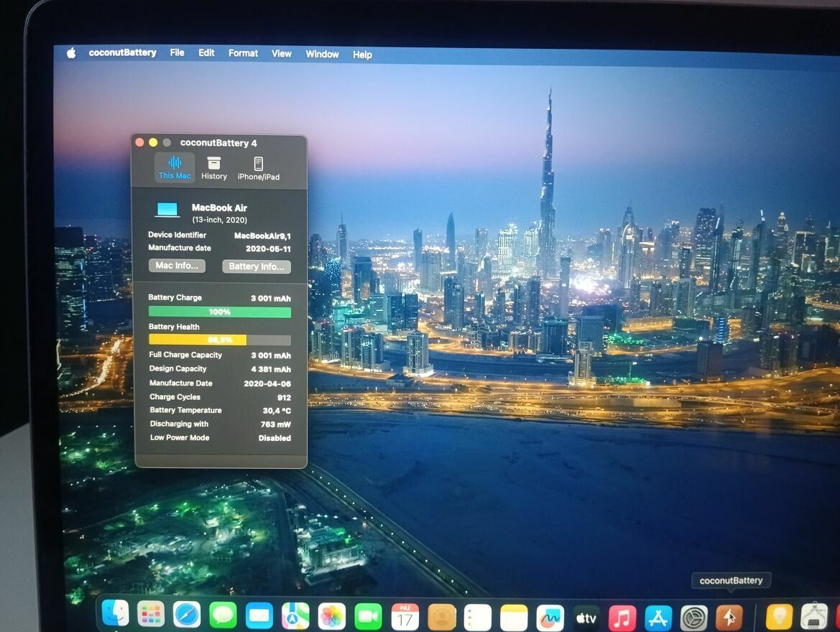840x632 pixels.
Task: Open the Format menu in menu bar
Action: [243, 53]
